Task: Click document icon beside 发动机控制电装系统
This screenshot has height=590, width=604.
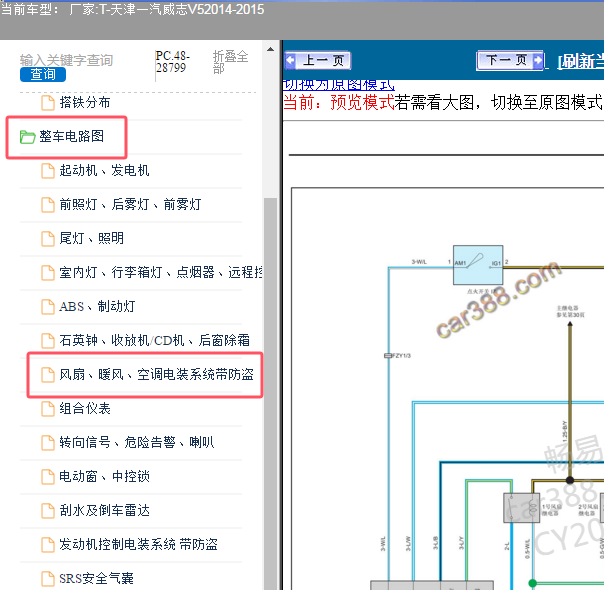Action: click(x=48, y=545)
